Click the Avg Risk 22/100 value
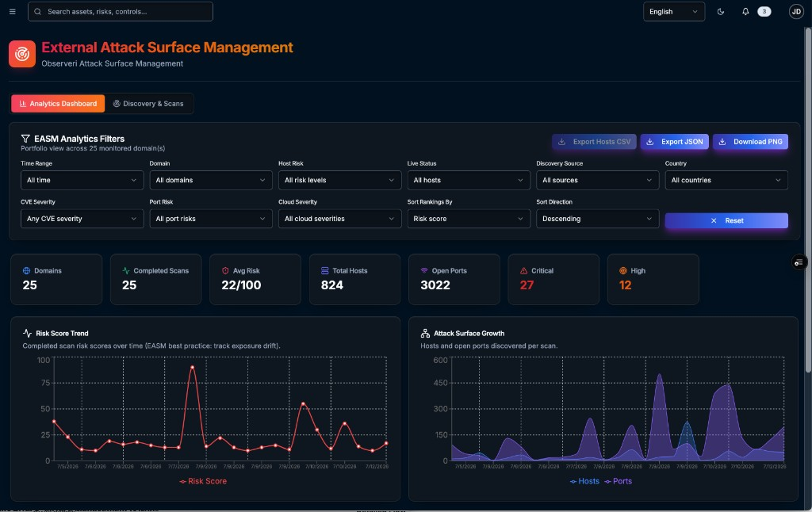Viewport: 812px width, 512px height. click(241, 285)
